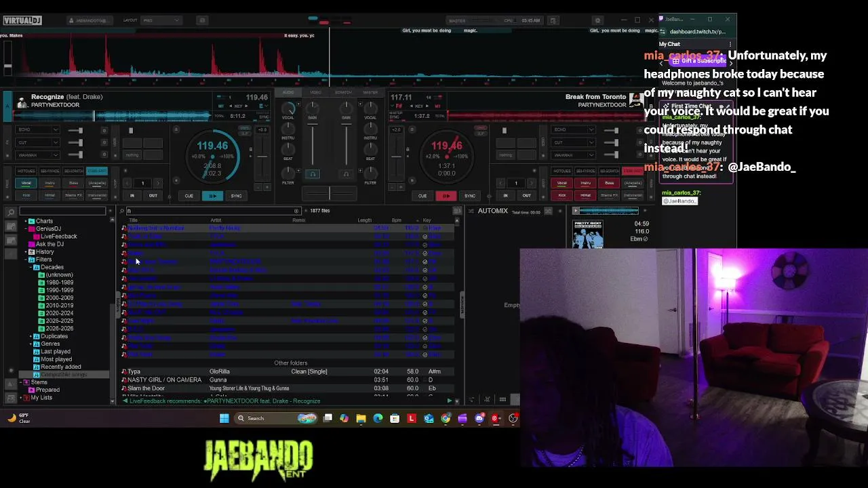This screenshot has width=868, height=488.
Task: Click the left deck VOCAL knob
Action: click(288, 108)
